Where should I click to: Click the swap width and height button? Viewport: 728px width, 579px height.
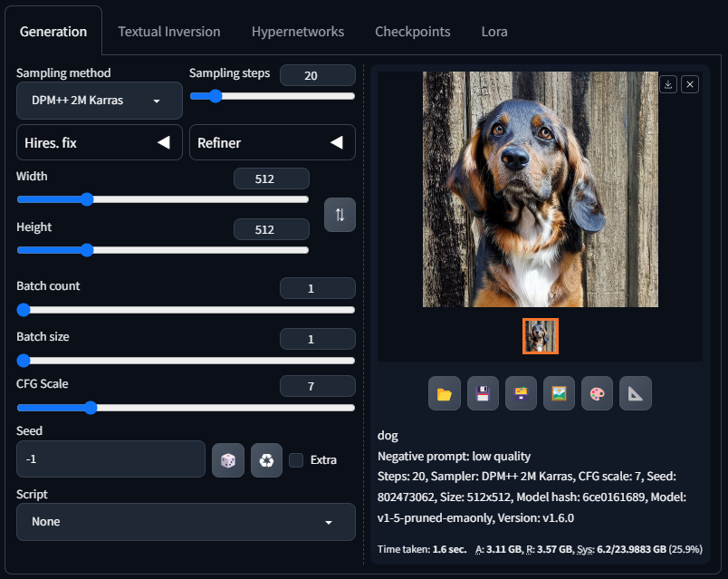click(340, 215)
